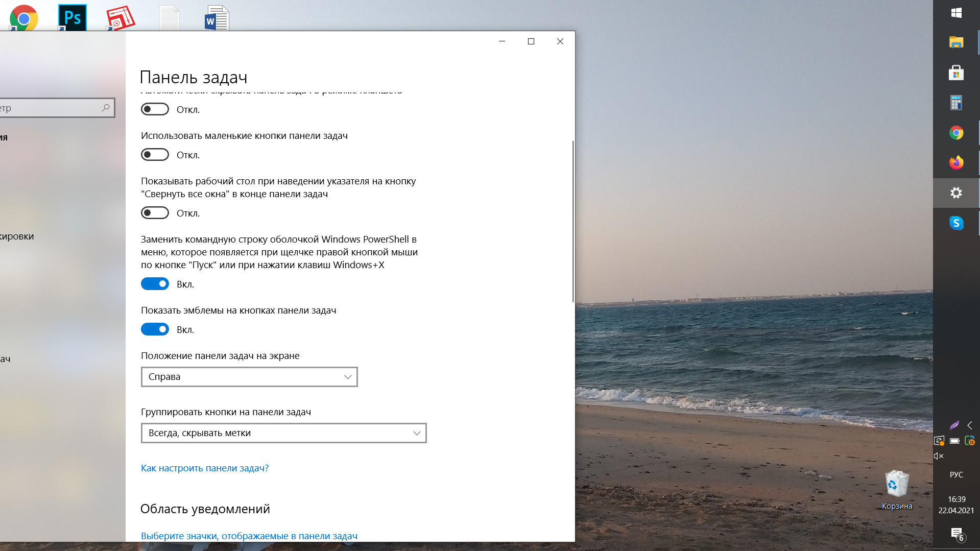Image resolution: width=980 pixels, height=551 pixels.
Task: Open taskbar position dropdown set to Справа
Action: tap(249, 377)
